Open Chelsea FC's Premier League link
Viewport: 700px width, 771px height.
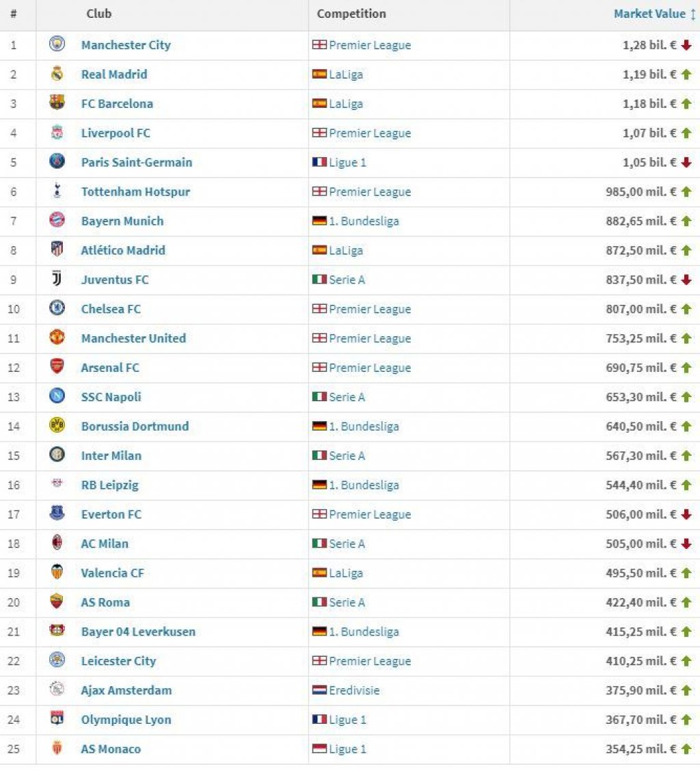370,309
